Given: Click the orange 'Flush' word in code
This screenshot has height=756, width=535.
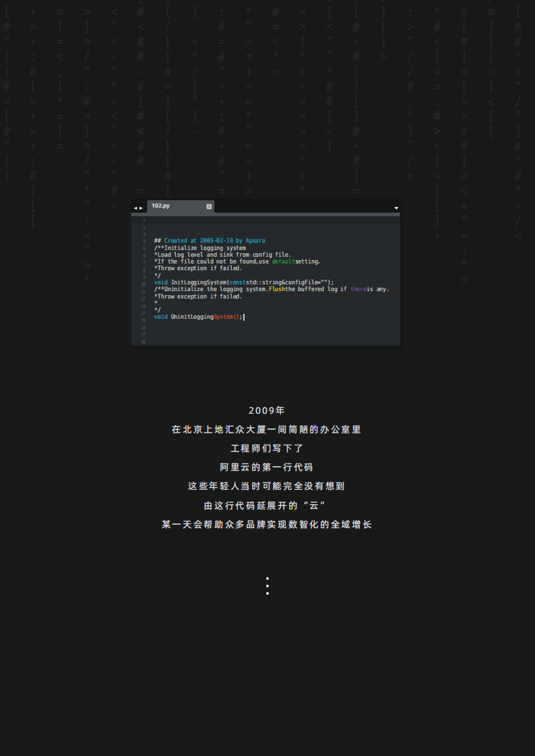Looking at the screenshot, I should point(276,289).
